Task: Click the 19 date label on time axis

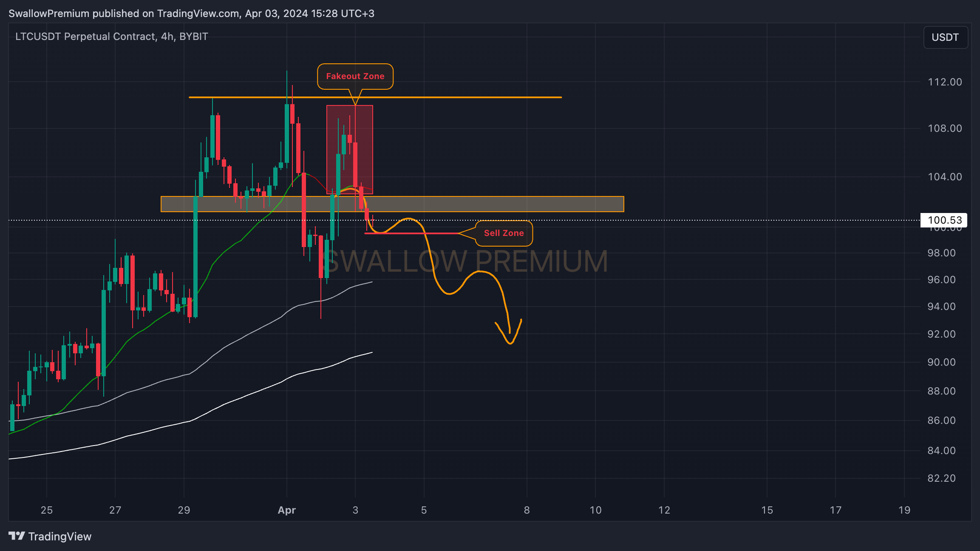Action: pyautogui.click(x=904, y=510)
